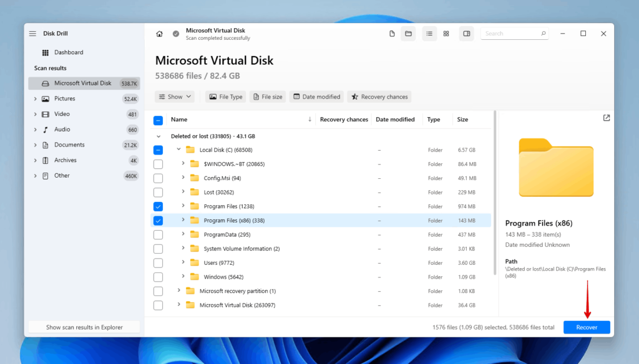Click the home icon in the toolbar
639x364 pixels.
[159, 34]
